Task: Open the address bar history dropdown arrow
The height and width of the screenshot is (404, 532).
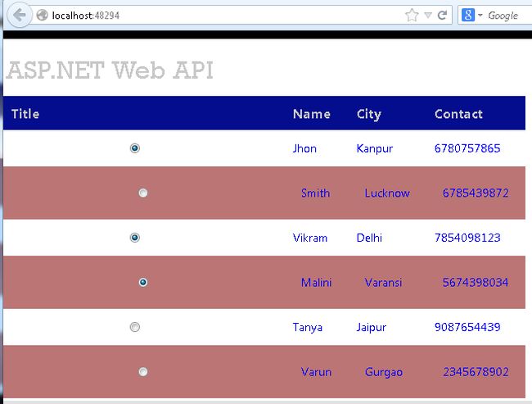Action: 428,15
